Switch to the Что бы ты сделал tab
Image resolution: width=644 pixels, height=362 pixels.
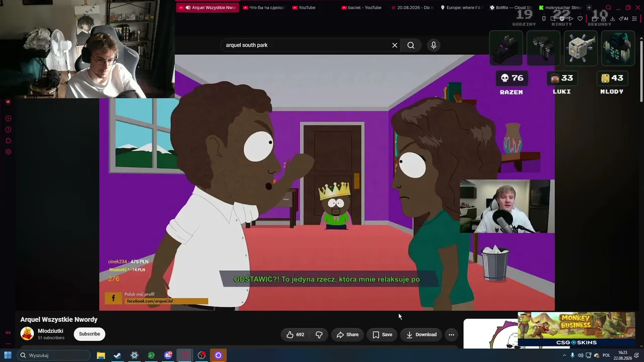tap(264, 8)
